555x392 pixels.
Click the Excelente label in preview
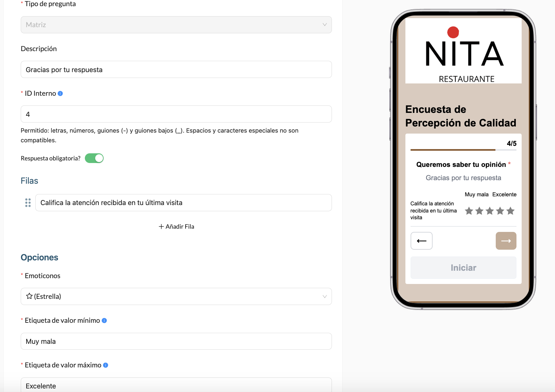tap(504, 194)
